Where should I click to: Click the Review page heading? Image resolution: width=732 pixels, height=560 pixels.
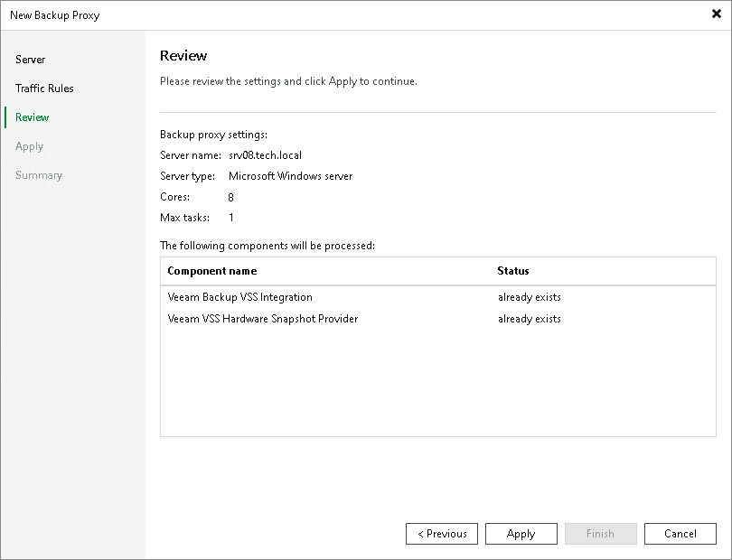[x=183, y=55]
